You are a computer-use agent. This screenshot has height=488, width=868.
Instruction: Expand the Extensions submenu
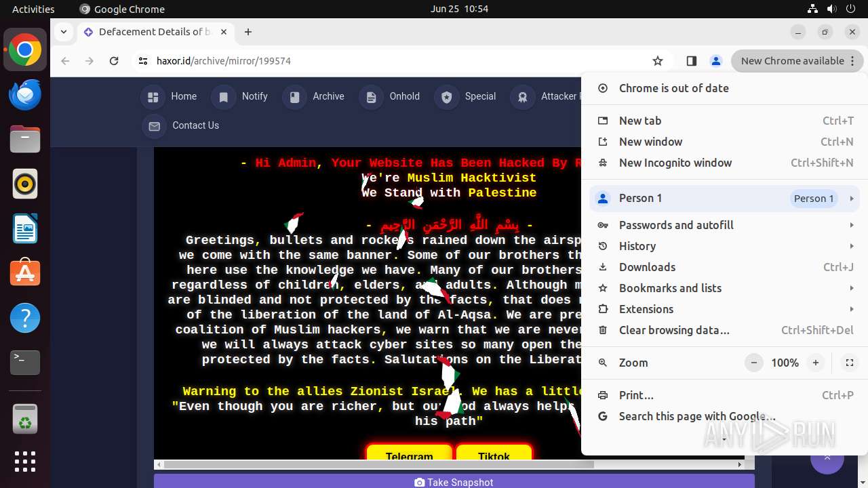(x=724, y=309)
